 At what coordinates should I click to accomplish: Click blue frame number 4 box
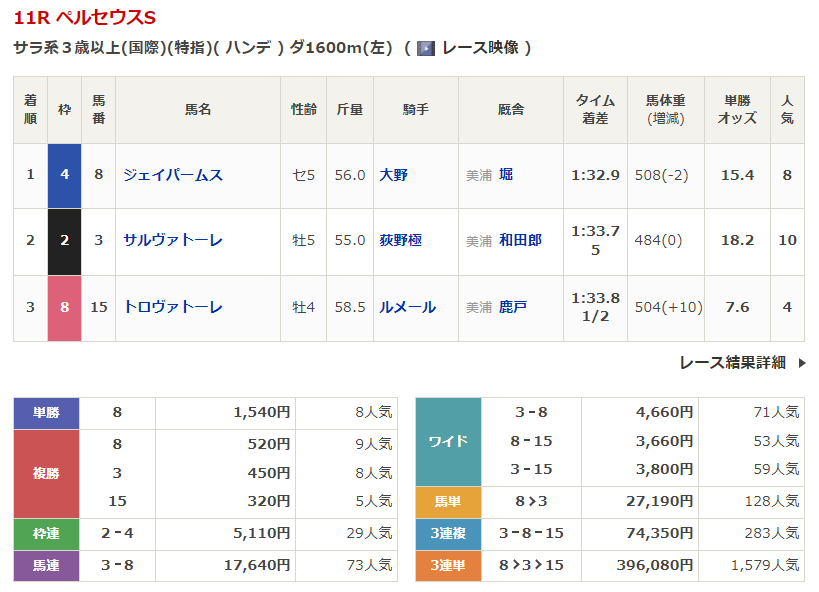65,175
